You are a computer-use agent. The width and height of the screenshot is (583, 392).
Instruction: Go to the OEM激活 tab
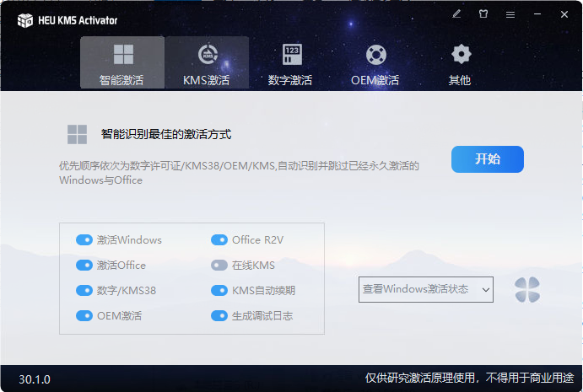[x=375, y=63]
